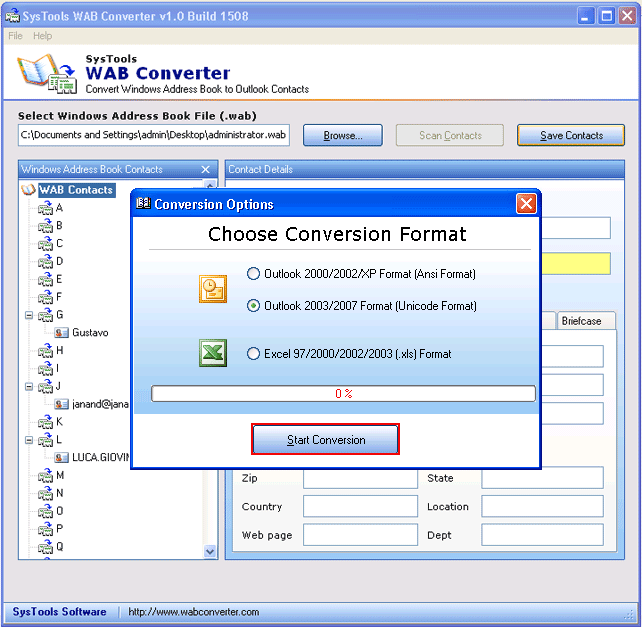Screen dimensions: 642x627
Task: Click the WAB Converter logo icon
Action: (x=46, y=73)
